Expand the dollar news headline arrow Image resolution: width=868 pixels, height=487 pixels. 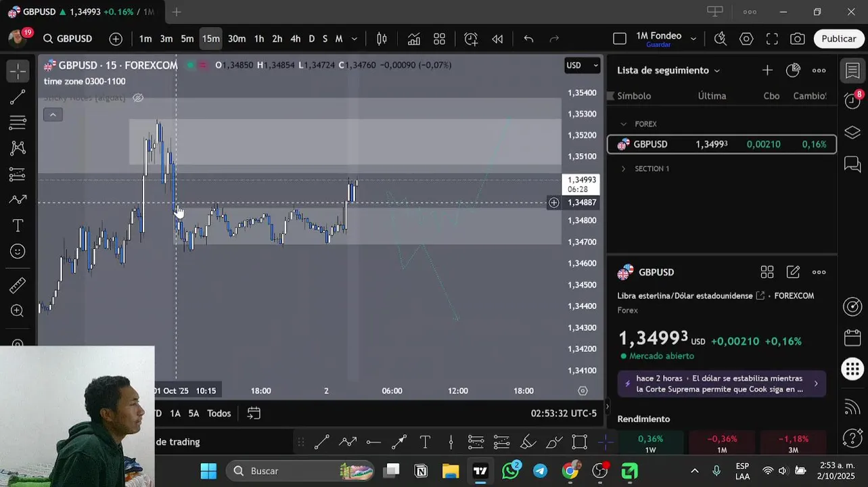click(815, 384)
